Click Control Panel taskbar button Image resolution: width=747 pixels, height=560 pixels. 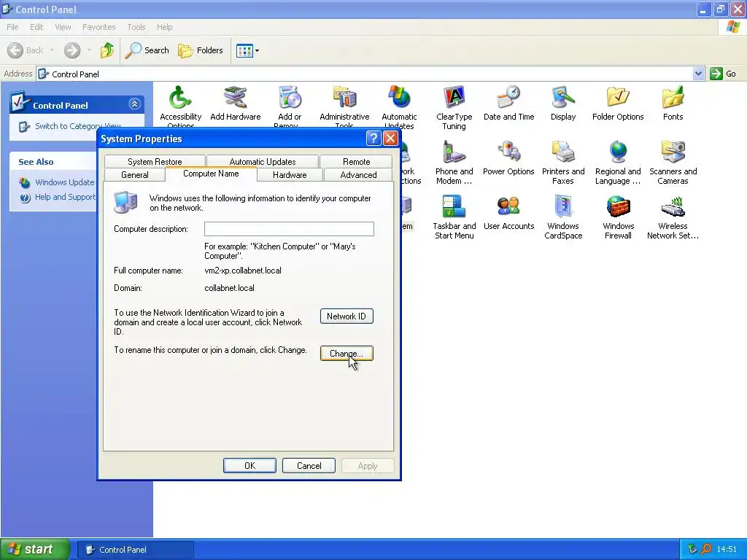point(136,550)
